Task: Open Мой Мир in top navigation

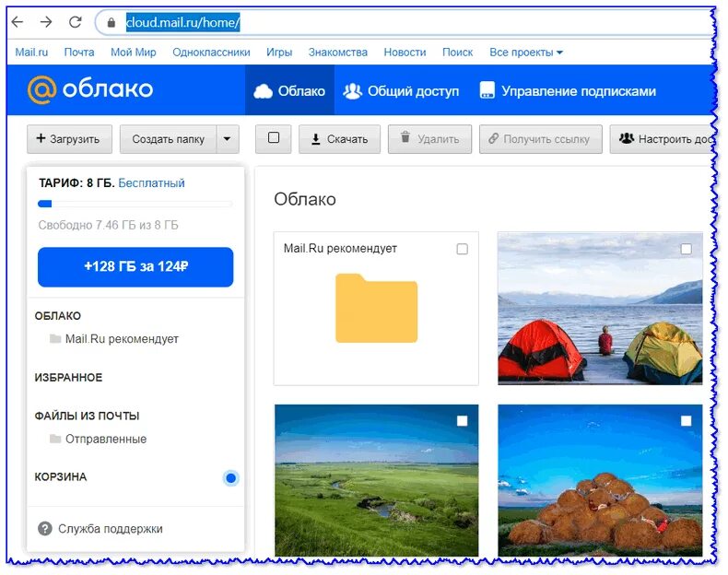Action: [x=134, y=53]
